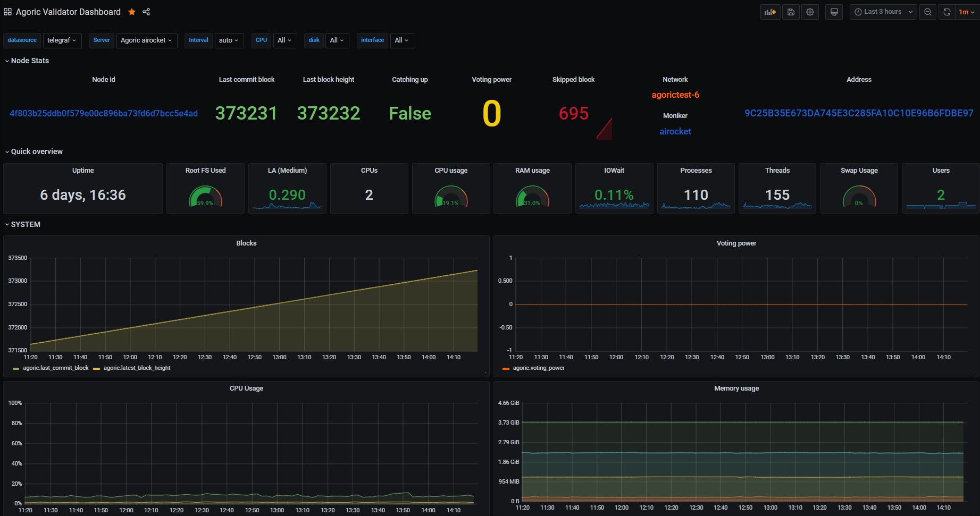Screen dimensions: 980x516
Task: Open the 1m refresh interval dropdown
Action: click(966, 12)
